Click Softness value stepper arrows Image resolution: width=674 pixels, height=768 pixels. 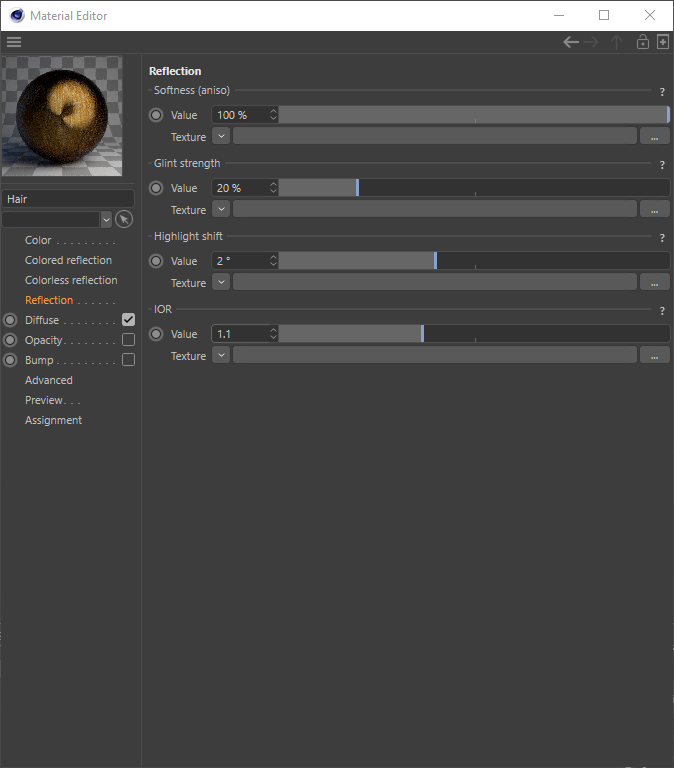pyautogui.click(x=273, y=115)
